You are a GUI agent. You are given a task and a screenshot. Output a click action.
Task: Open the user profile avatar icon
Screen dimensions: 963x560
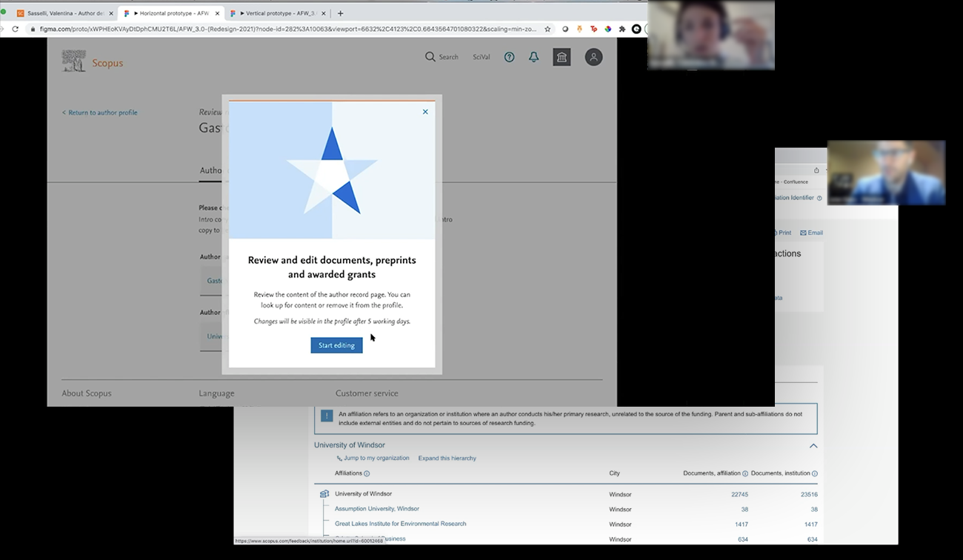pyautogui.click(x=593, y=57)
